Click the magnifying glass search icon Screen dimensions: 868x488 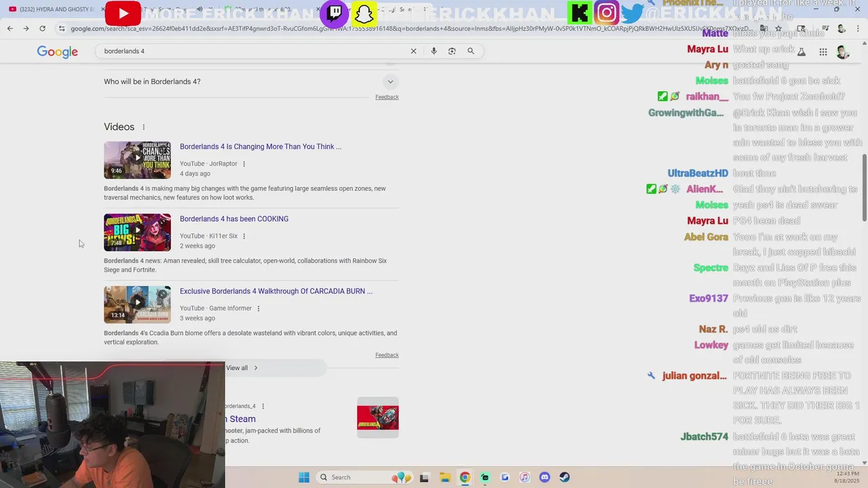[x=471, y=51]
